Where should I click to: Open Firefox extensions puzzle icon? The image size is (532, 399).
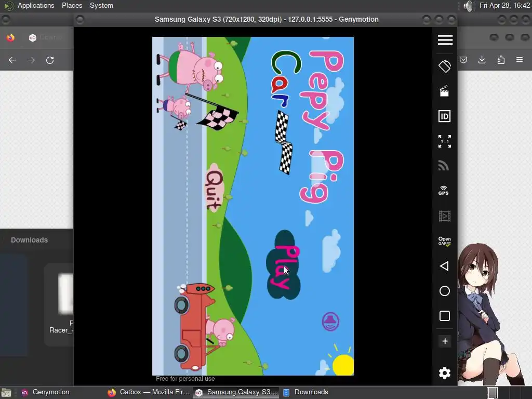[501, 60]
